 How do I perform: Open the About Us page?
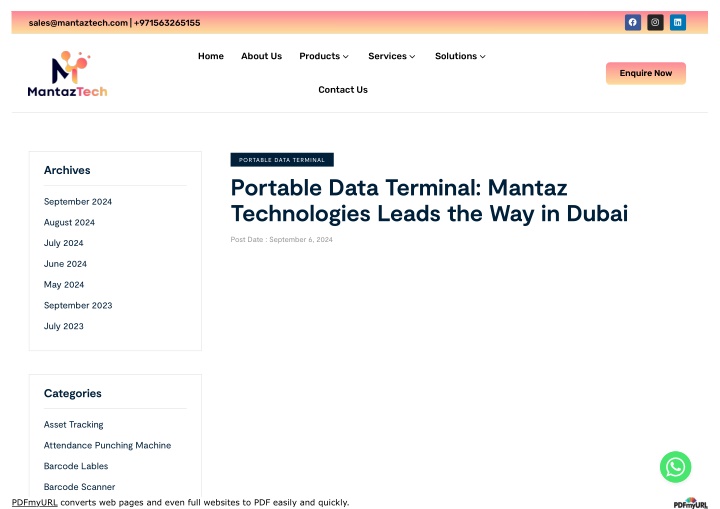click(x=261, y=56)
